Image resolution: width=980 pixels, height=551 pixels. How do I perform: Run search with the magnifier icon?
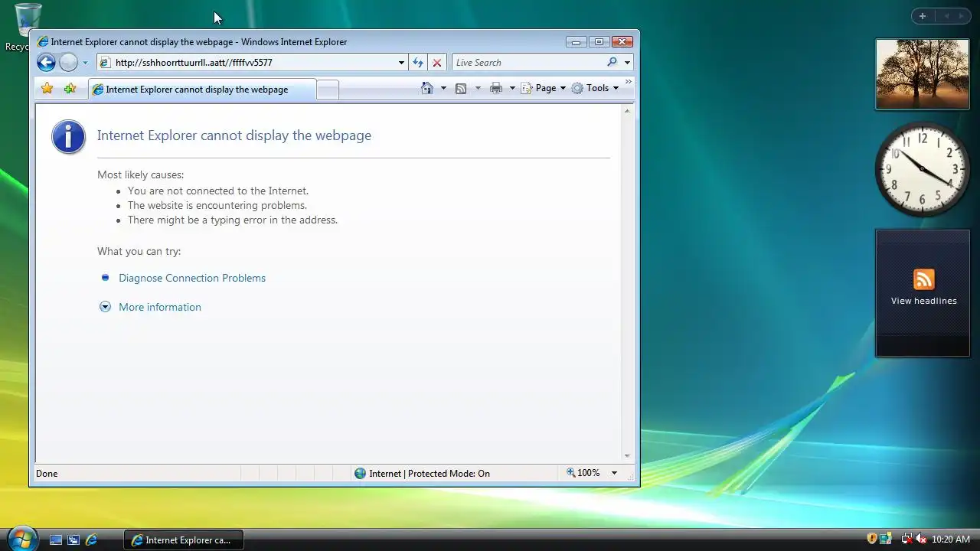(612, 63)
